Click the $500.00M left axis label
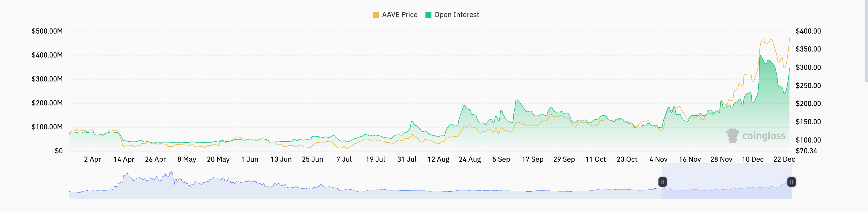The image size is (868, 212). point(47,31)
